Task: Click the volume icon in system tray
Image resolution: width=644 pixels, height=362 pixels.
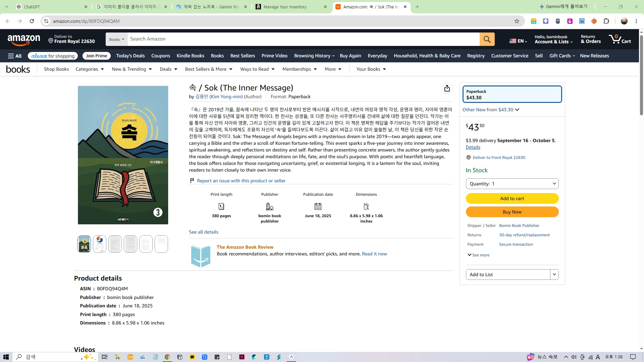Action: (574, 357)
